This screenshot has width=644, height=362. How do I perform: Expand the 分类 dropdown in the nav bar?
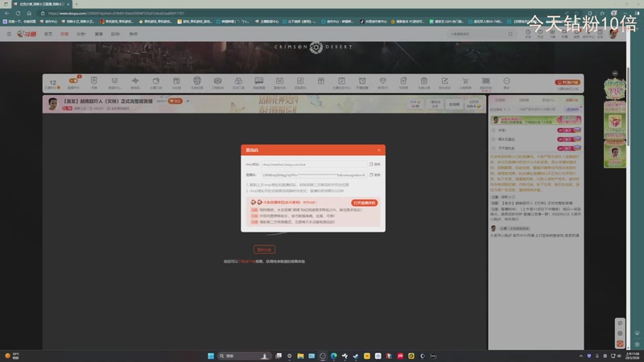[x=81, y=34]
